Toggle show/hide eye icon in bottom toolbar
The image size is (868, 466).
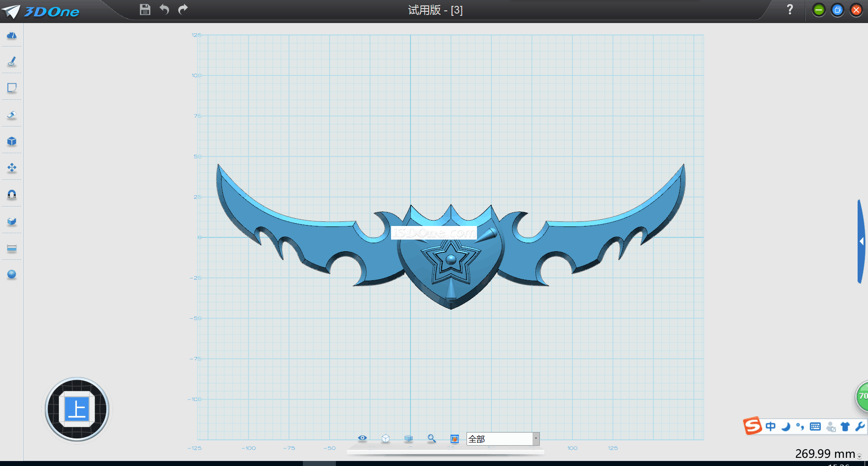pos(362,438)
